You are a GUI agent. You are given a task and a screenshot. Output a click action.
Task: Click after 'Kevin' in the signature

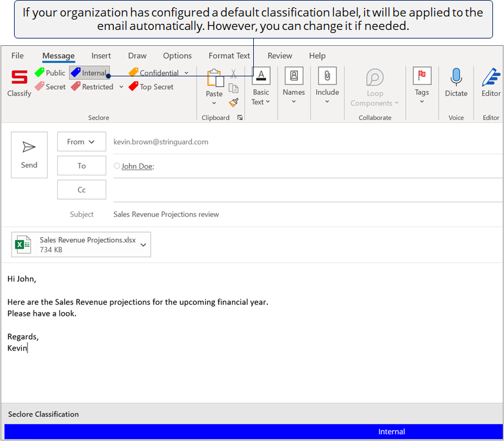28,348
